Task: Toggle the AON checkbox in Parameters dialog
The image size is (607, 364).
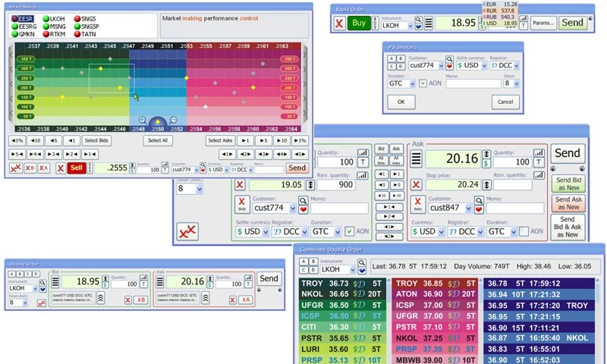Action: tap(423, 83)
